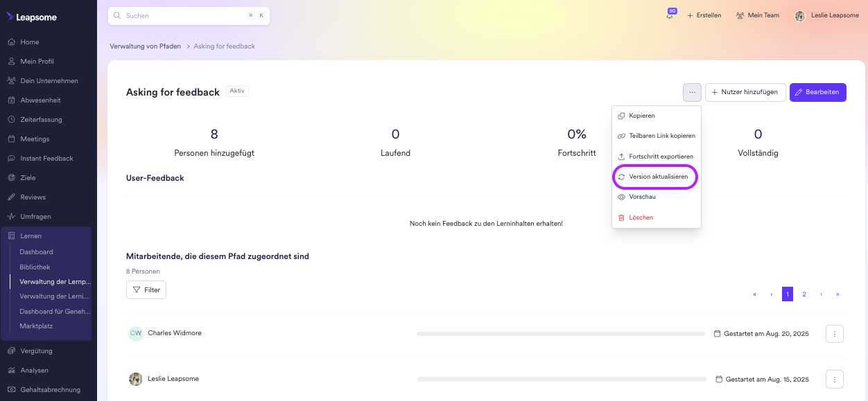
Task: Go to Ziele in the sidebar
Action: (28, 178)
